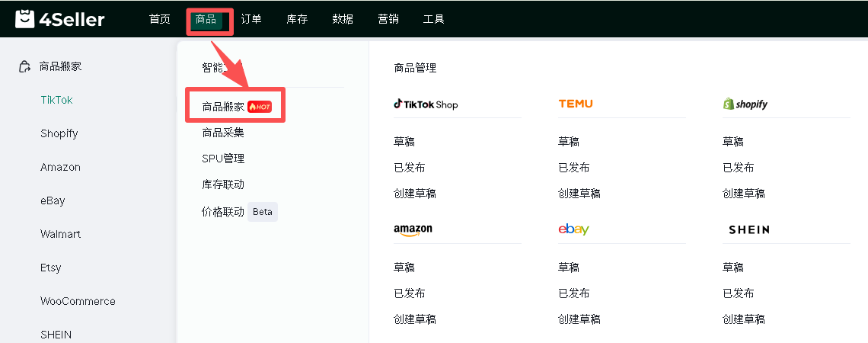868x343 pixels.
Task: Click 创建草稿 under eBay
Action: (579, 319)
